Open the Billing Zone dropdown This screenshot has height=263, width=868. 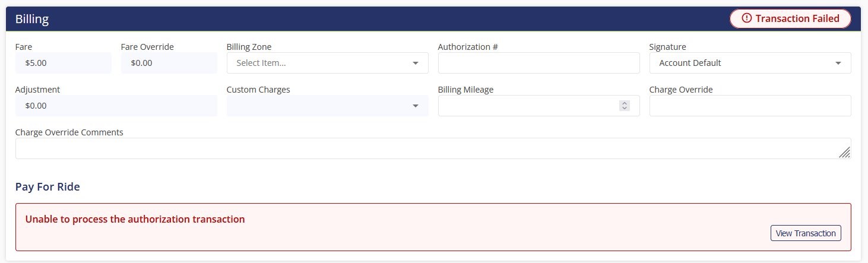pos(328,63)
